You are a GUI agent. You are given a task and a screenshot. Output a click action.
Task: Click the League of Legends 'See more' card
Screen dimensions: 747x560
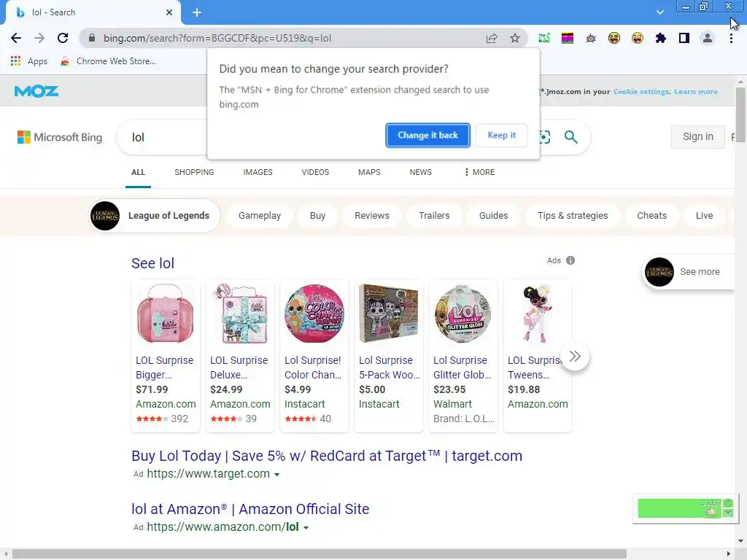pos(687,272)
